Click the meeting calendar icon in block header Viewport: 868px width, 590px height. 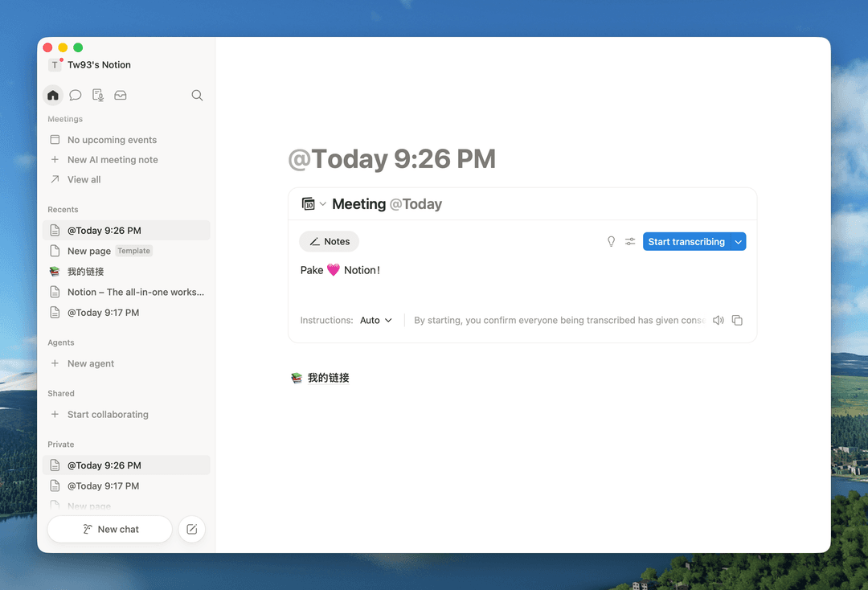click(x=309, y=203)
